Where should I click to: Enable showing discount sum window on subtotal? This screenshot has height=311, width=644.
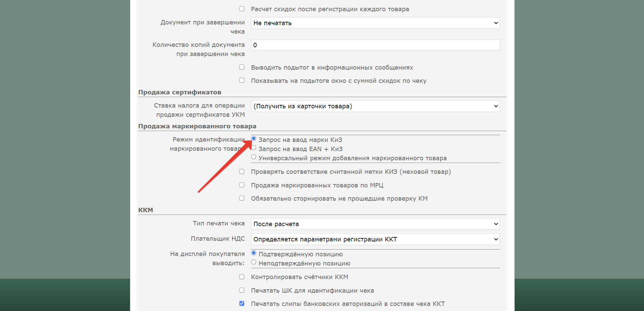pyautogui.click(x=242, y=80)
